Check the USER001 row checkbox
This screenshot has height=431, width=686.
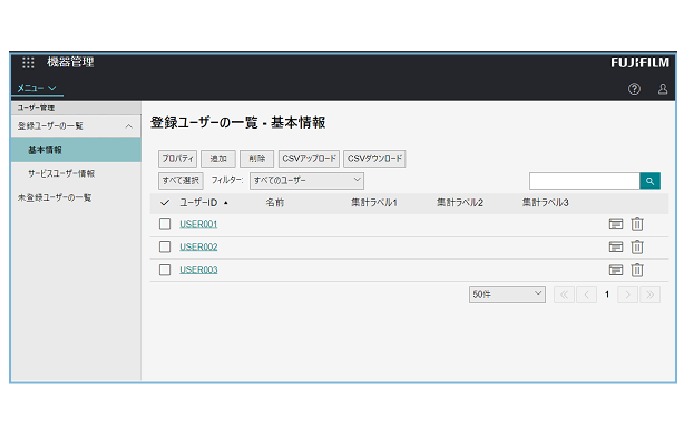point(165,224)
